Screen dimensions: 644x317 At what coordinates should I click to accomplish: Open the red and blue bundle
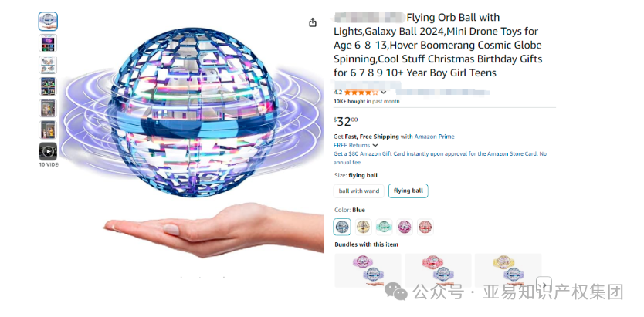pyautogui.click(x=438, y=270)
